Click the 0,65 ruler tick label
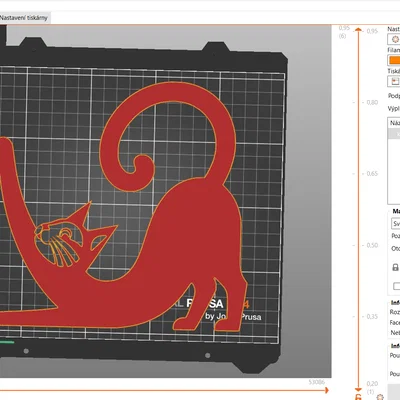 (372, 174)
